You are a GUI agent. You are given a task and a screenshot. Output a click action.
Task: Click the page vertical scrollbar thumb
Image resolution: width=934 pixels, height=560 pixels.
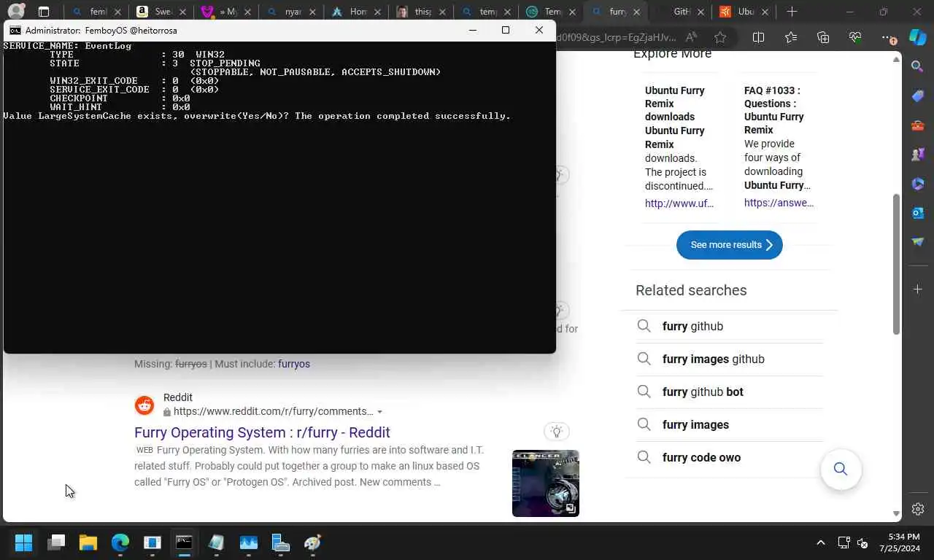tap(897, 265)
